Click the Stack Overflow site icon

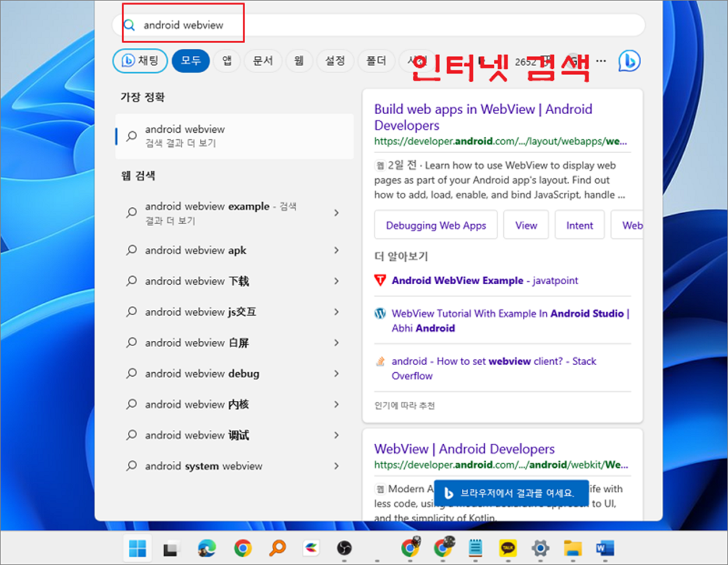pyautogui.click(x=380, y=361)
